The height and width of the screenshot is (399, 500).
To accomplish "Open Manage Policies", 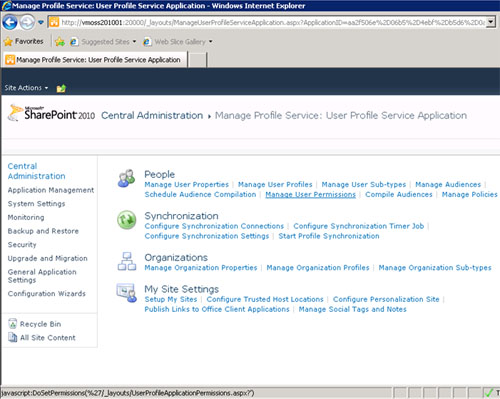I will [469, 194].
